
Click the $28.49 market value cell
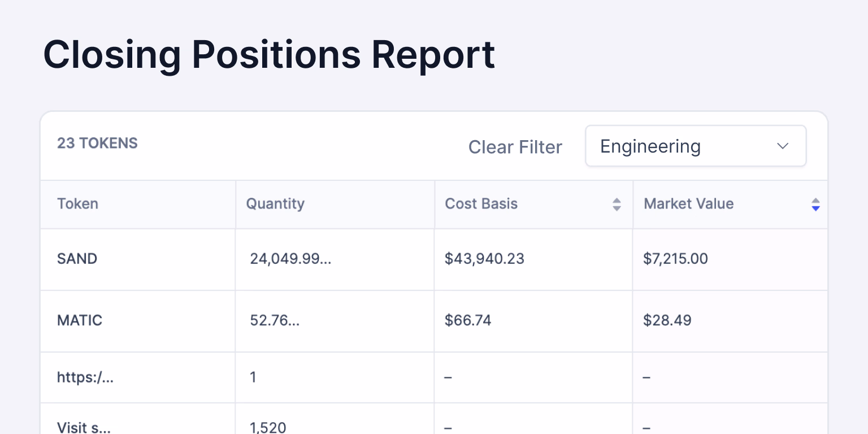coord(667,320)
